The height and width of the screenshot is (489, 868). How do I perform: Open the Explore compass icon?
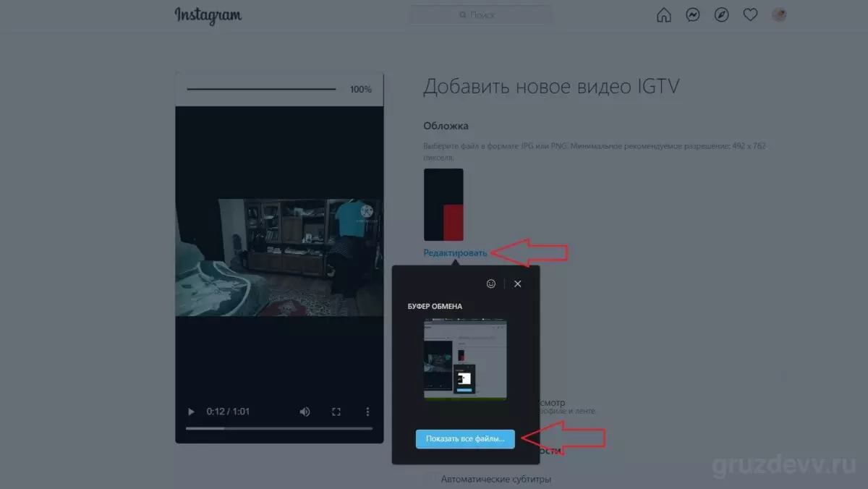pyautogui.click(x=721, y=15)
